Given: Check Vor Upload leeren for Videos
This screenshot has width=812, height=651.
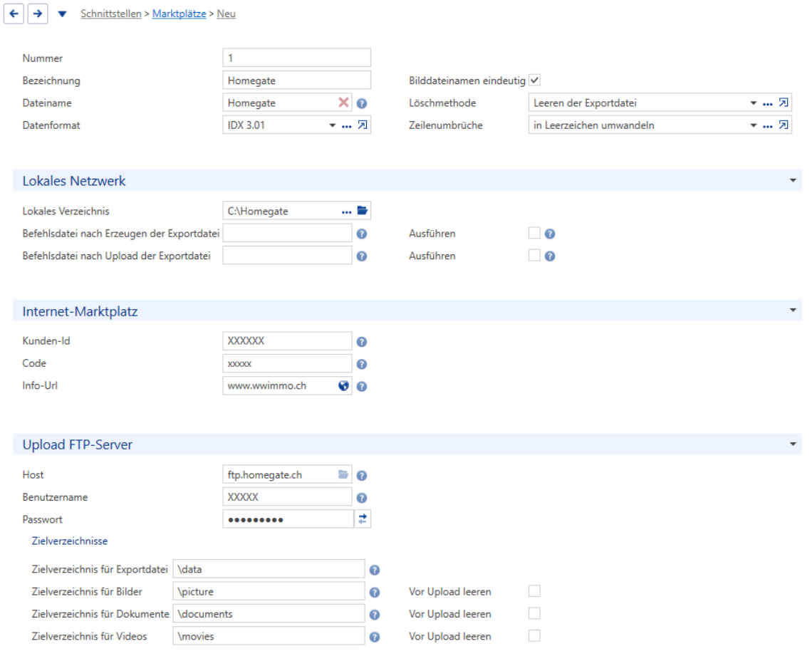Looking at the screenshot, I should pyautogui.click(x=534, y=635).
